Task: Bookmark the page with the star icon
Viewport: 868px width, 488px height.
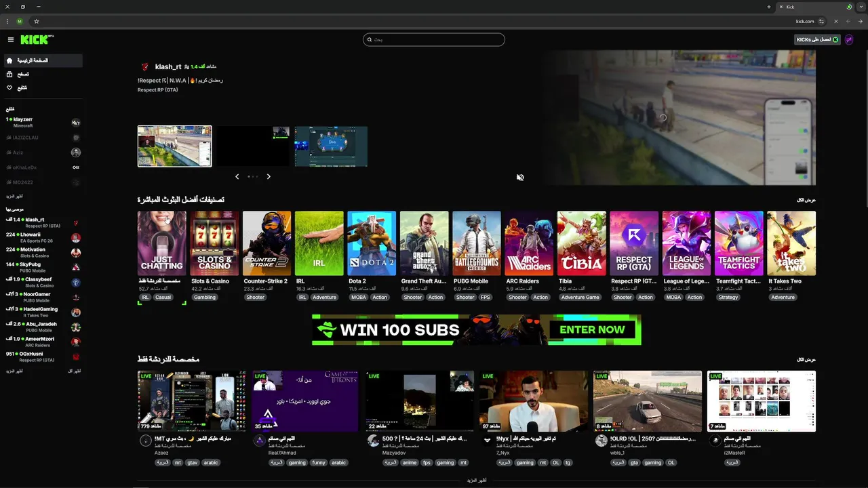Action: pos(36,22)
